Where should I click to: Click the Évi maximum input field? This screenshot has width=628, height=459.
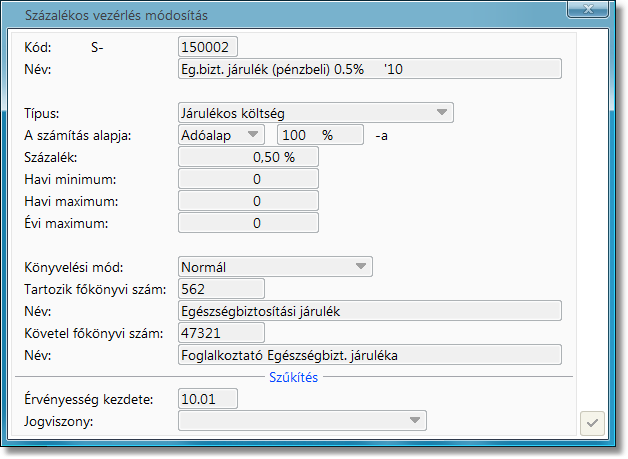point(248,223)
